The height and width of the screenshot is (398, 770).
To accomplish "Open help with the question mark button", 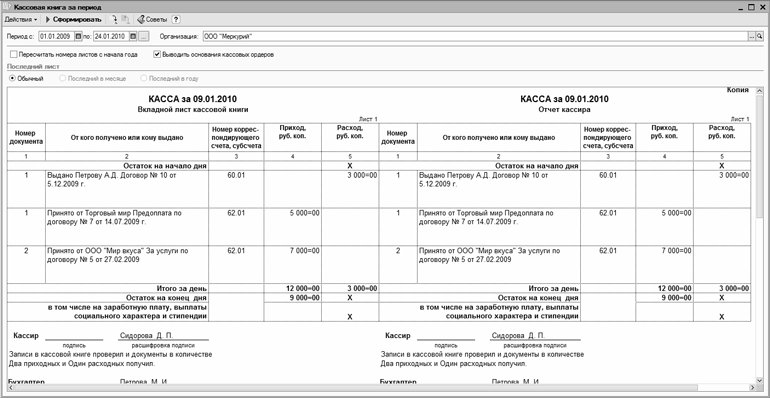I will point(176,20).
